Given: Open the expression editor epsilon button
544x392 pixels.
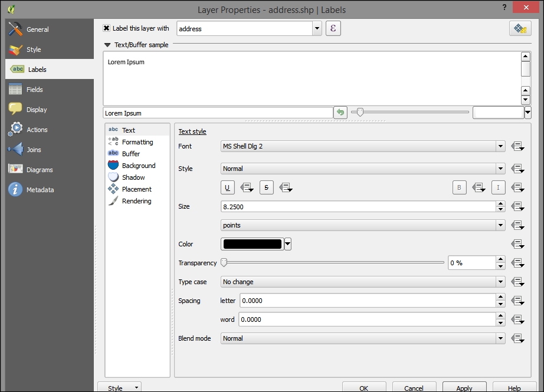Looking at the screenshot, I should (x=333, y=28).
